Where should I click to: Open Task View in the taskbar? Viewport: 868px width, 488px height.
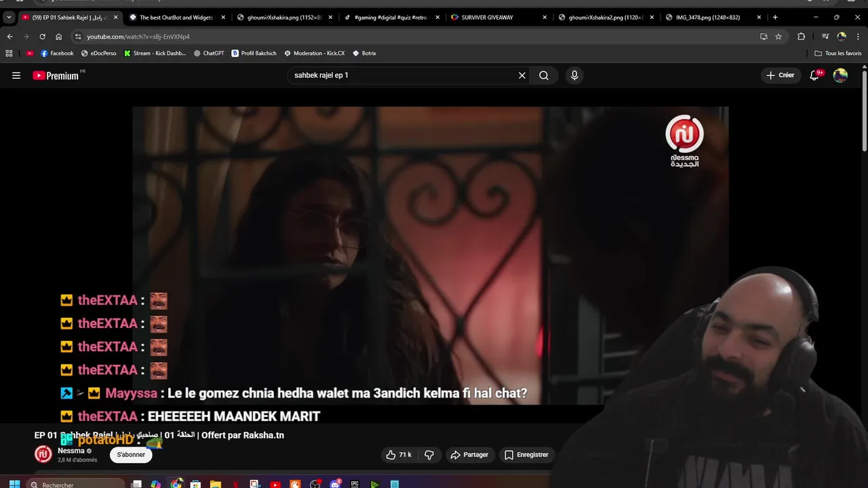coord(136,484)
